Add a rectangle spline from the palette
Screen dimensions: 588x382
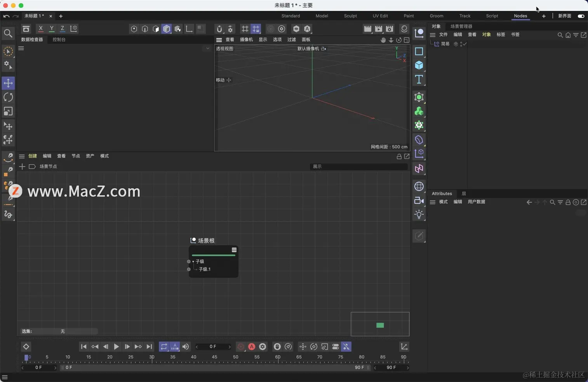[x=419, y=51]
